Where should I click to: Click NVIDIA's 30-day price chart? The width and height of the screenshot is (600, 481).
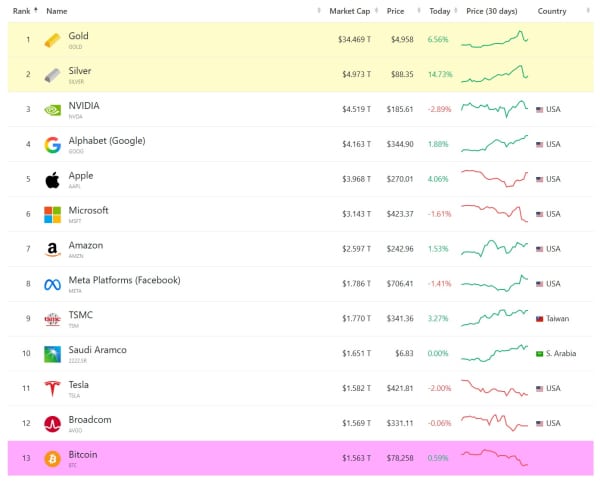click(x=494, y=110)
